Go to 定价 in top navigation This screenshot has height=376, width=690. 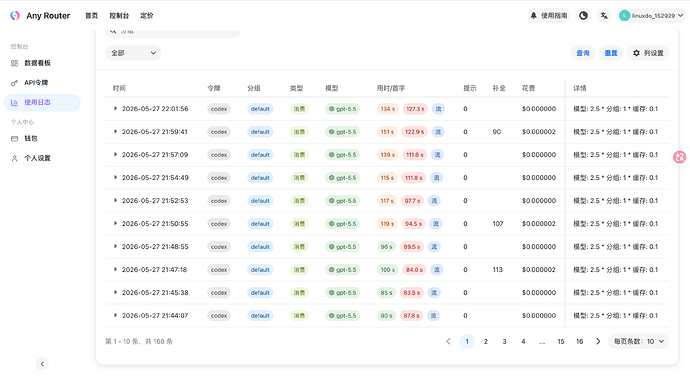click(147, 15)
